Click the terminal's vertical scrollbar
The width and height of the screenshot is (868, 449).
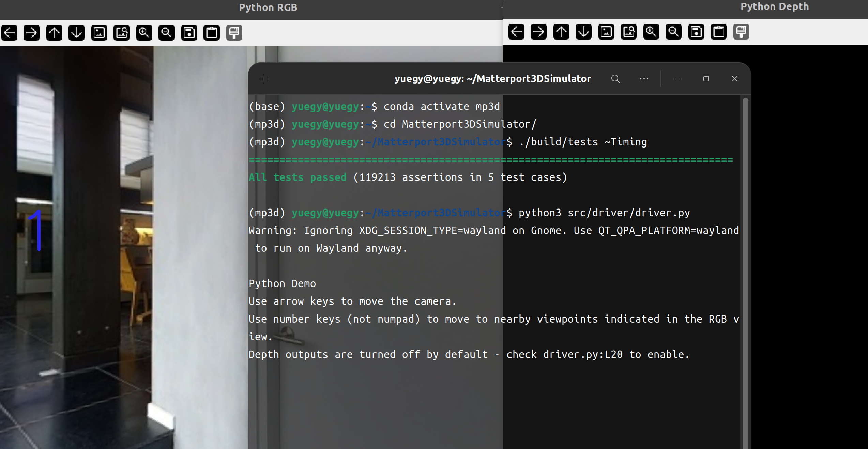click(745, 238)
